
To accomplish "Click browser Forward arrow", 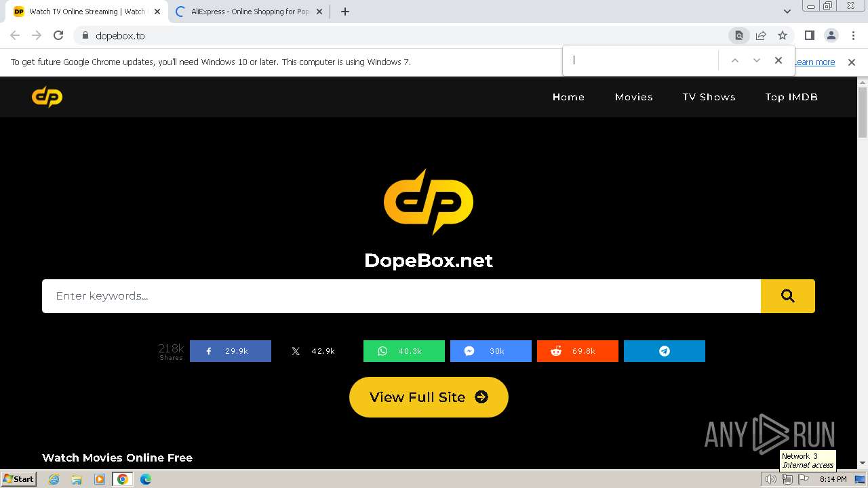I will click(x=37, y=35).
